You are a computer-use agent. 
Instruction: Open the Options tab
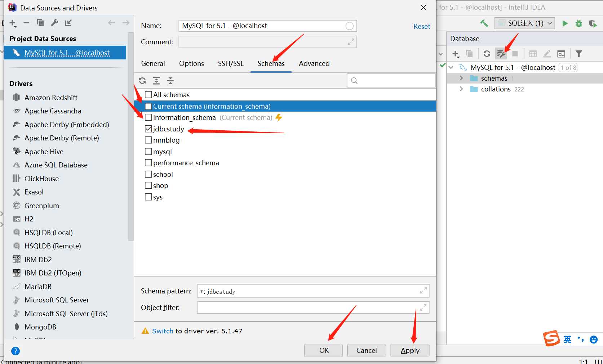click(191, 63)
